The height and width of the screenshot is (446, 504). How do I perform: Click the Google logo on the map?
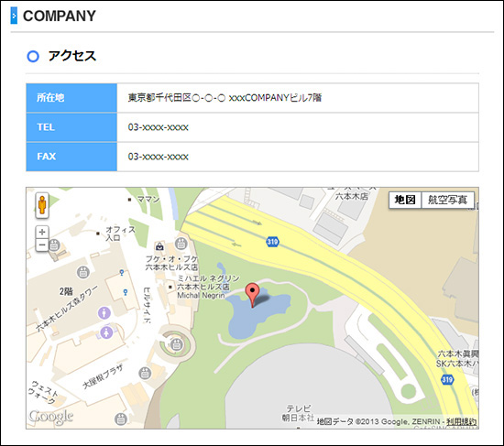pos(50,417)
